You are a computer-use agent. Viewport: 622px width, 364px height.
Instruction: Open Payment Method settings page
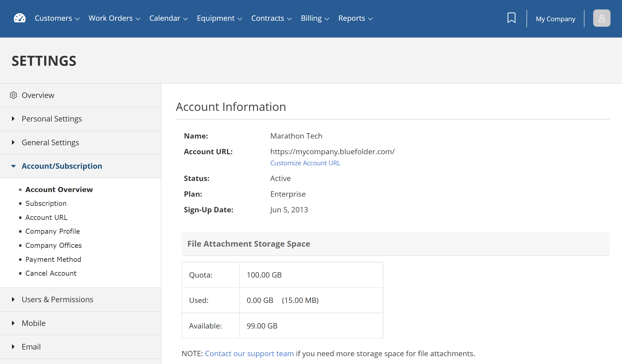click(x=53, y=259)
